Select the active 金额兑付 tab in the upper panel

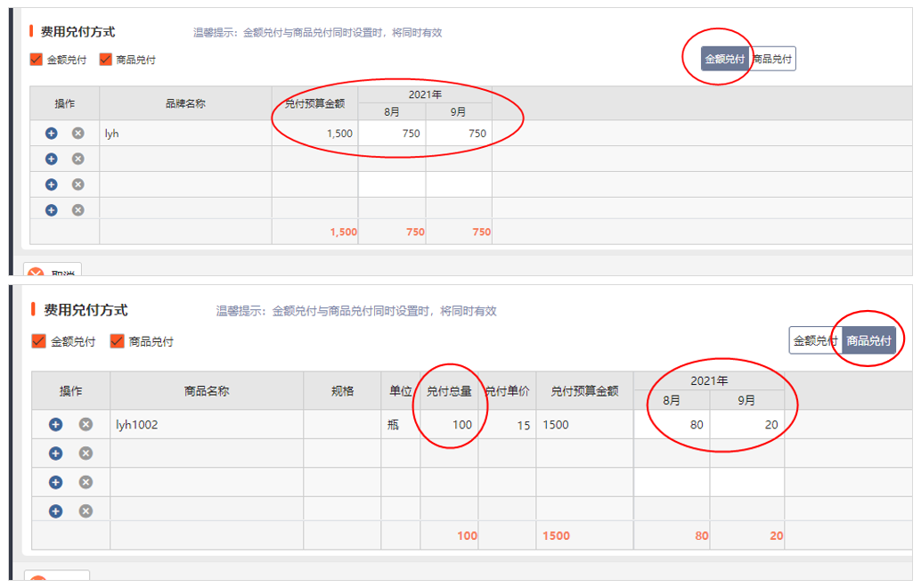[x=724, y=60]
